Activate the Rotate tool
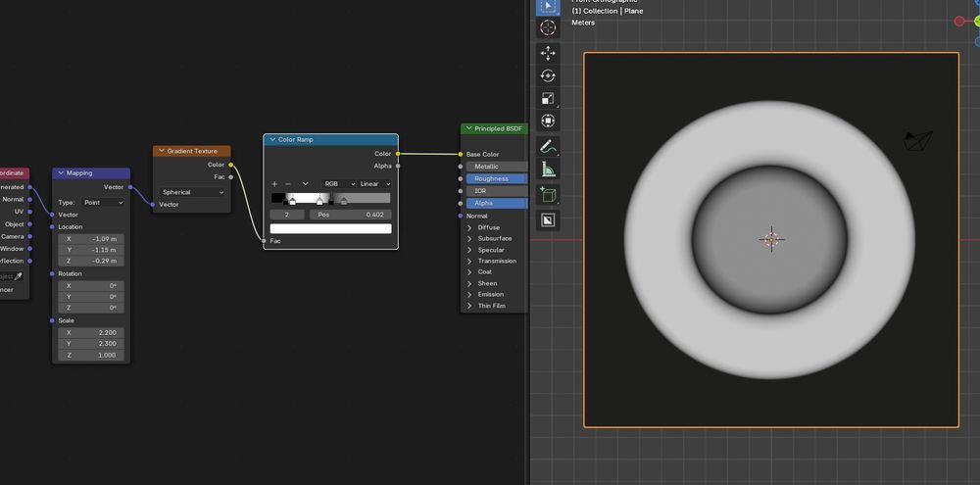Viewport: 980px width, 485px height. click(x=548, y=75)
